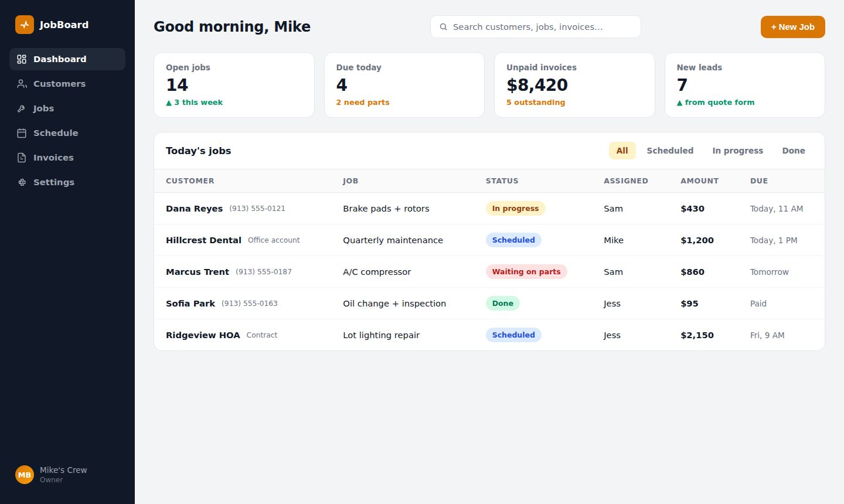Screen dimensions: 844x504
Task: Open the Unpaid invoices $8,420 card
Action: coord(574,85)
